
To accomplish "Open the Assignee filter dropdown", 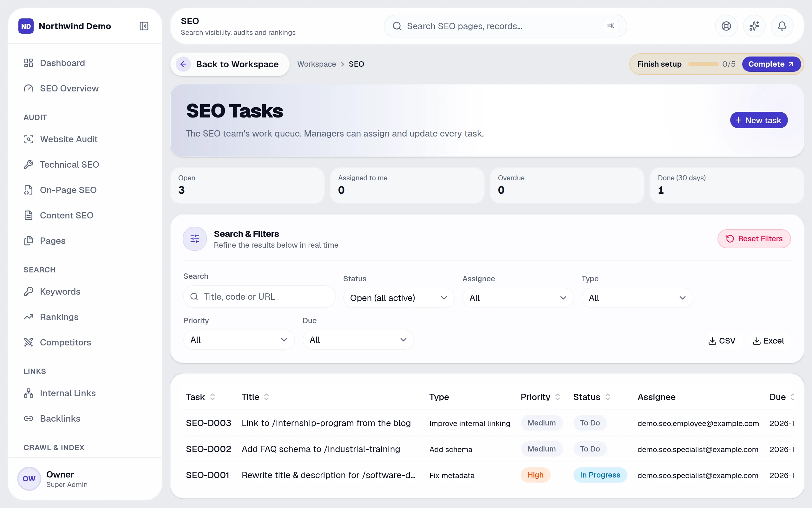I will 518,298.
